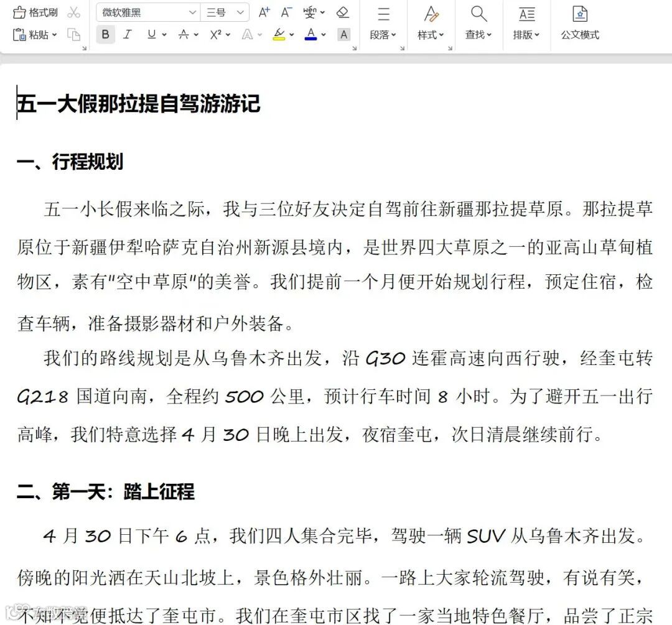This screenshot has height=625, width=672.
Task: Open the text effects dropdown arrow
Action: [x=259, y=35]
